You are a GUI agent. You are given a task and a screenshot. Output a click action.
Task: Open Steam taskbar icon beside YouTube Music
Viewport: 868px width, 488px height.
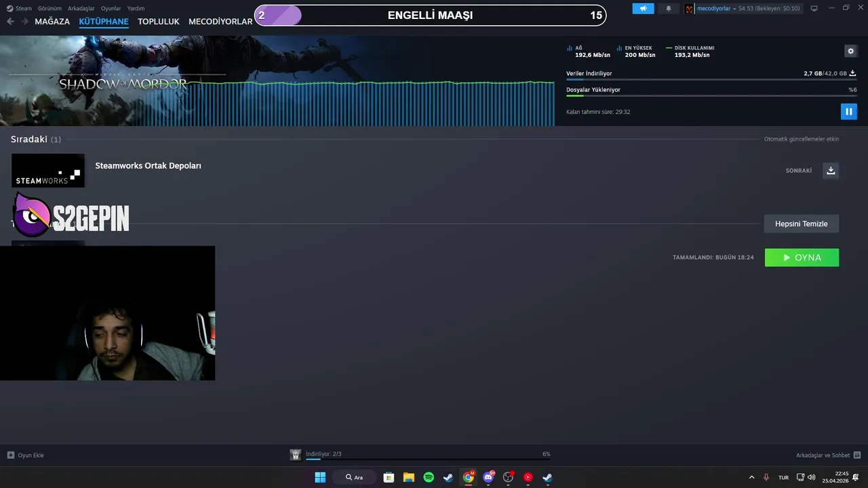click(x=548, y=477)
